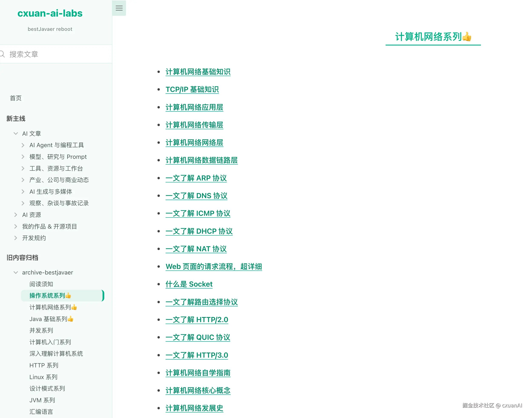Select JVM 系列 sidebar item
The image size is (532, 418).
(x=42, y=400)
